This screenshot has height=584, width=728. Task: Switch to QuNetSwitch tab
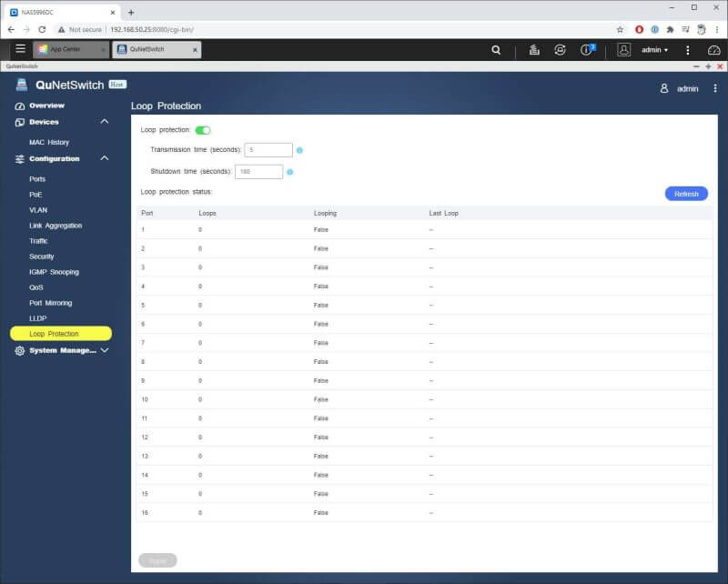click(x=157, y=49)
